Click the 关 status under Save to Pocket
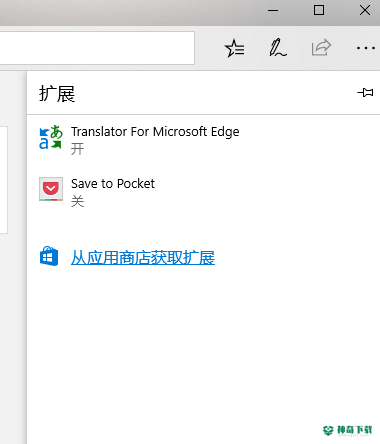This screenshot has width=380, height=444. click(77, 201)
